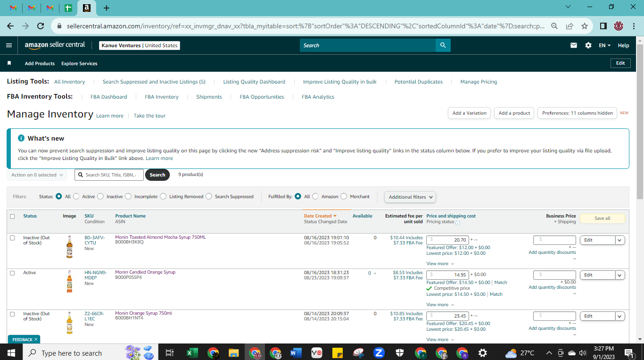Select Fulfilled By Merchant radio button
This screenshot has height=360, width=644.
point(344,196)
